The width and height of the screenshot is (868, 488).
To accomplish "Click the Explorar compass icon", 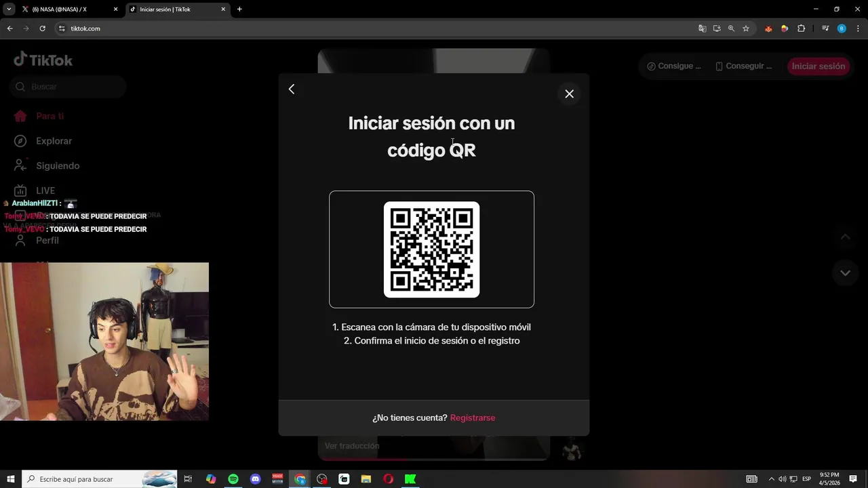I will pyautogui.click(x=20, y=141).
